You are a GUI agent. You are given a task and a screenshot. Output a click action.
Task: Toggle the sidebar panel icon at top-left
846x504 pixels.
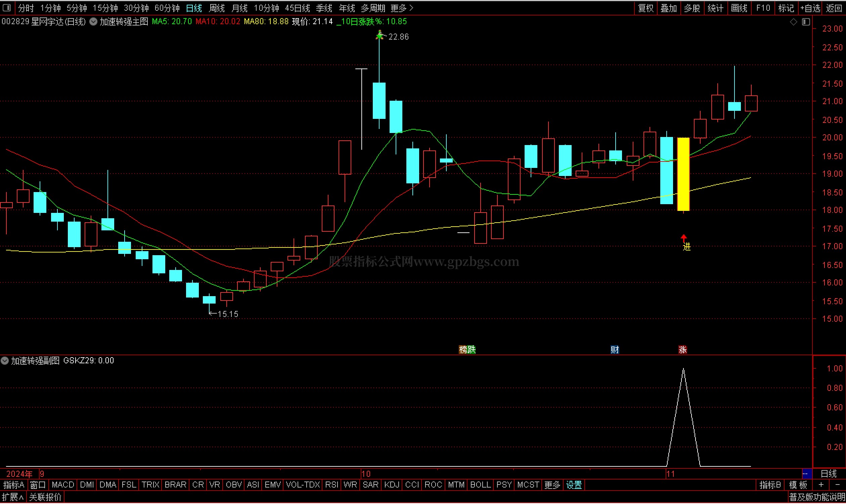6,7
